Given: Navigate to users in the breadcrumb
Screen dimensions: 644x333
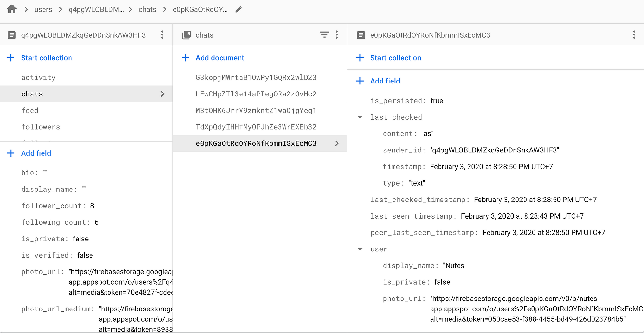Looking at the screenshot, I should pos(43,10).
